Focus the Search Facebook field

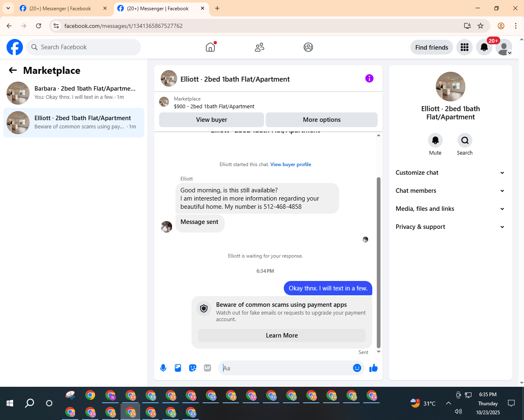84,47
